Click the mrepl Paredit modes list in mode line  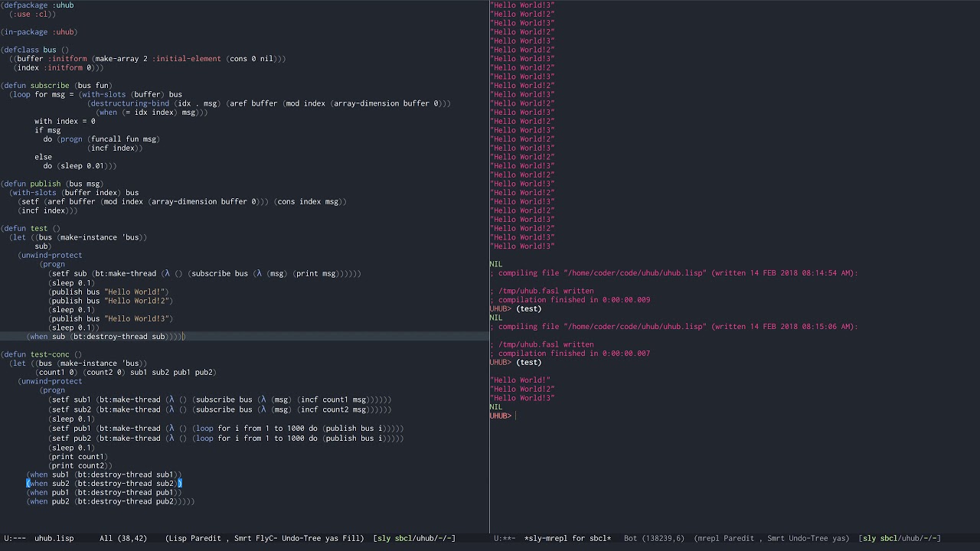[771, 539]
